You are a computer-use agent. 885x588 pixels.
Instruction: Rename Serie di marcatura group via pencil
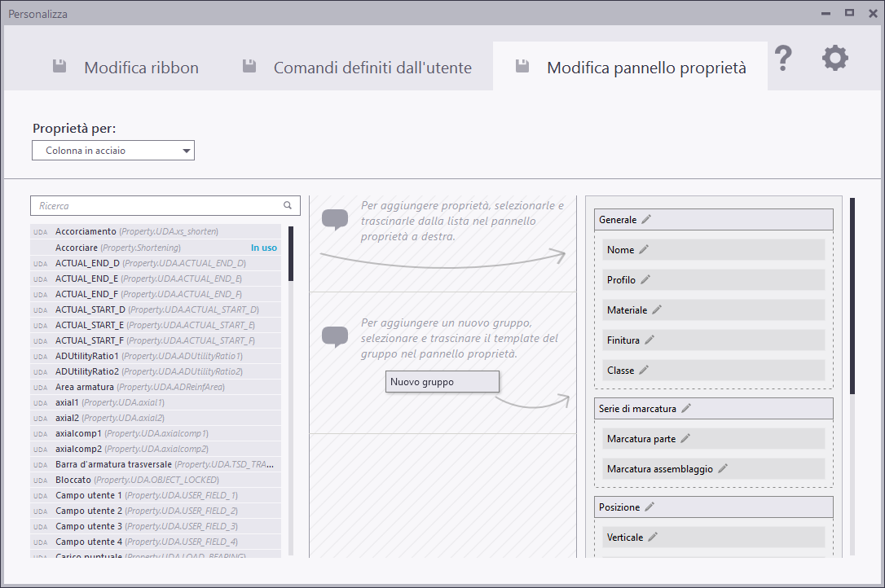pyautogui.click(x=686, y=408)
